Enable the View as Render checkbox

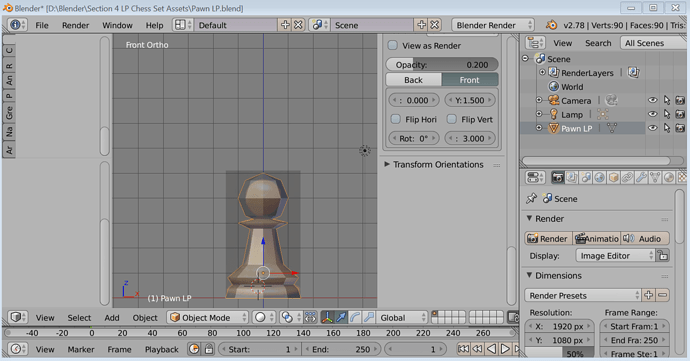tap(393, 45)
